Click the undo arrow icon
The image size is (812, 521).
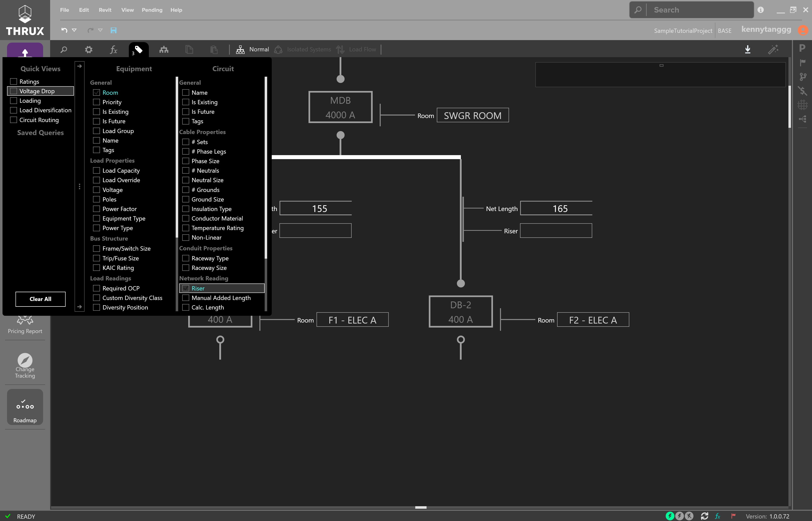[x=64, y=30]
